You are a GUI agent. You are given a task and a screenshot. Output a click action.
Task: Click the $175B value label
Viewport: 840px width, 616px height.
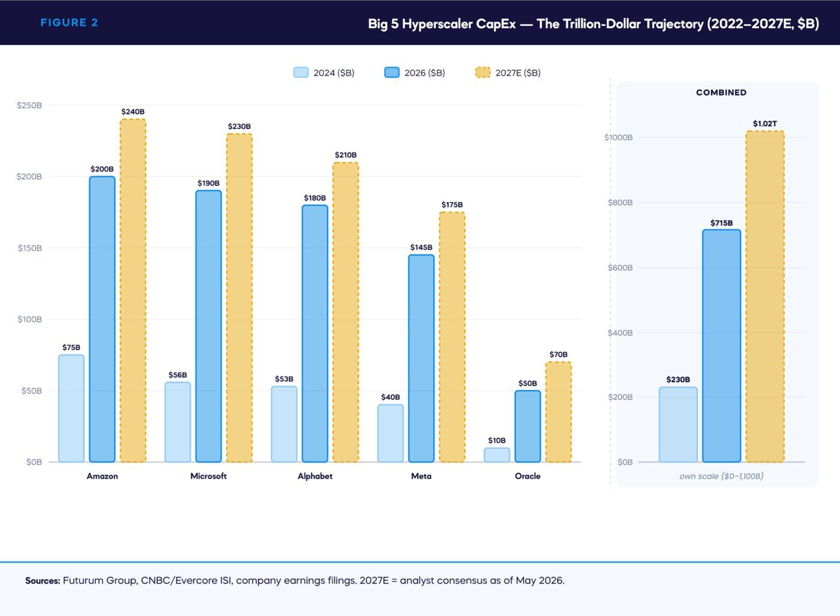452,205
